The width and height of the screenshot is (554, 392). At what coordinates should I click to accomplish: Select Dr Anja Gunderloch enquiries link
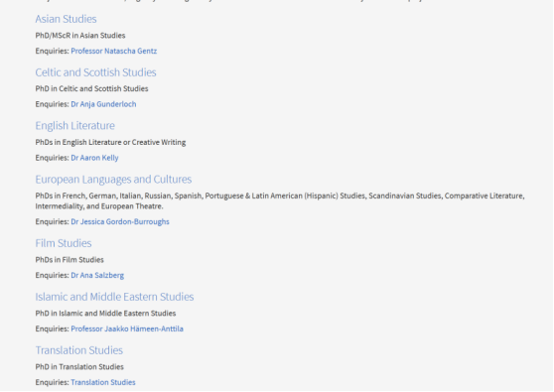click(103, 104)
